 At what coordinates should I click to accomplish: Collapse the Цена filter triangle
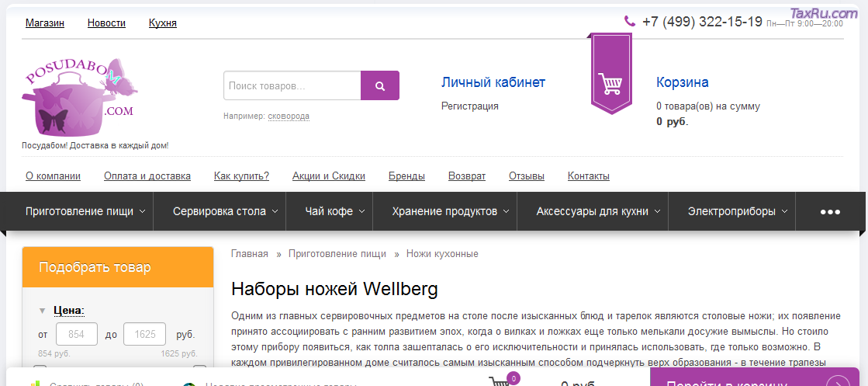42,311
